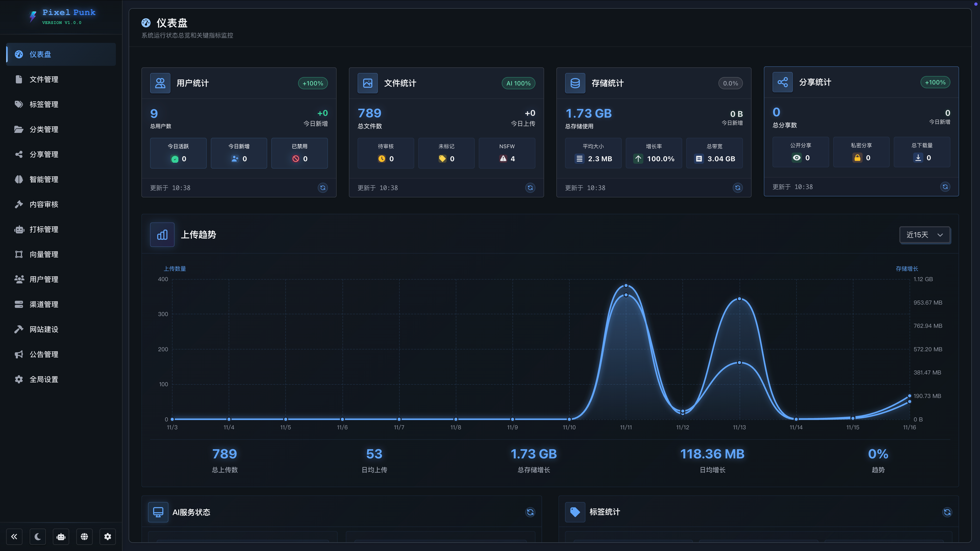Click the 存储增长 chart legend
Screen dimensions: 980x551
[907, 269]
